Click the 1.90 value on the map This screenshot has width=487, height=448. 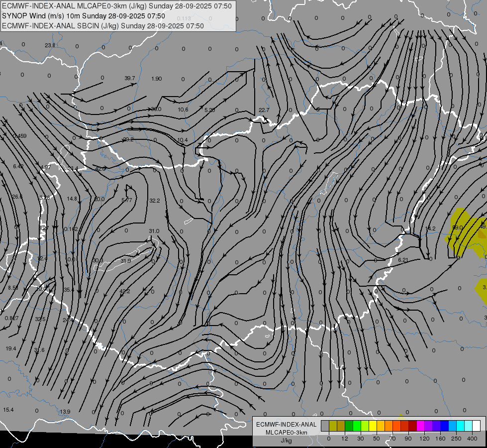click(x=157, y=79)
